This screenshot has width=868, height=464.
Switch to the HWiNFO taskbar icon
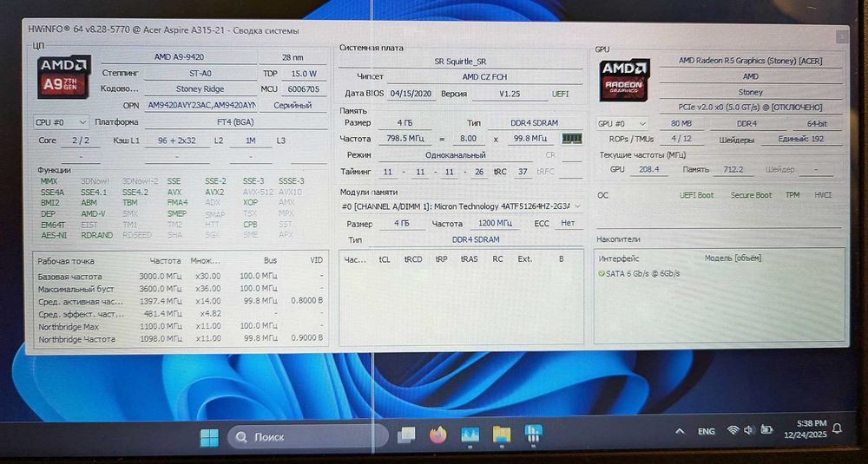[x=533, y=435]
